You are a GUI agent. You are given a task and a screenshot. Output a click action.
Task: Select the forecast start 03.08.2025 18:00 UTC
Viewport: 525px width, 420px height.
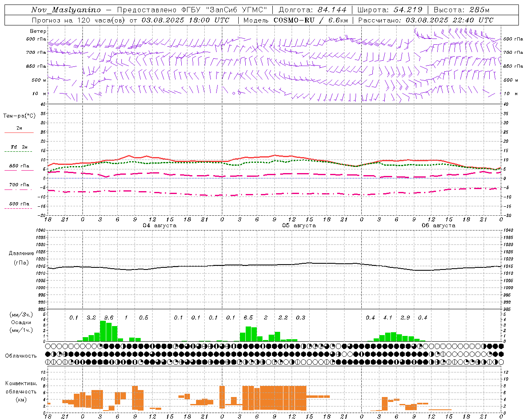[185, 20]
